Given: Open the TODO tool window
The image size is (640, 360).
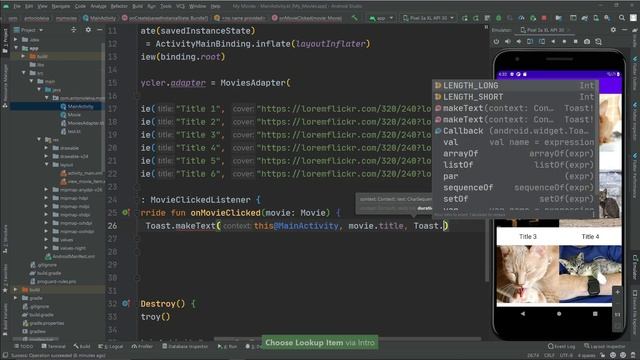Looking at the screenshot, I should click(x=23, y=346).
